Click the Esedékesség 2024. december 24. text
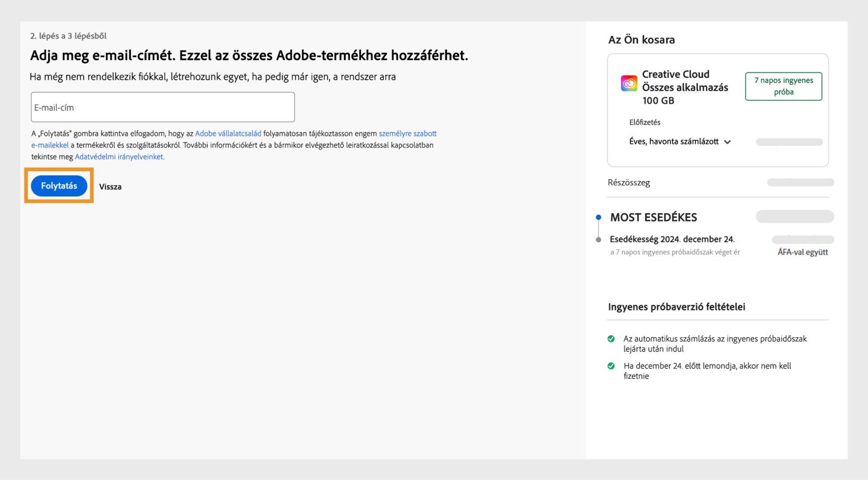Screen dimensions: 868x480 click(x=672, y=239)
